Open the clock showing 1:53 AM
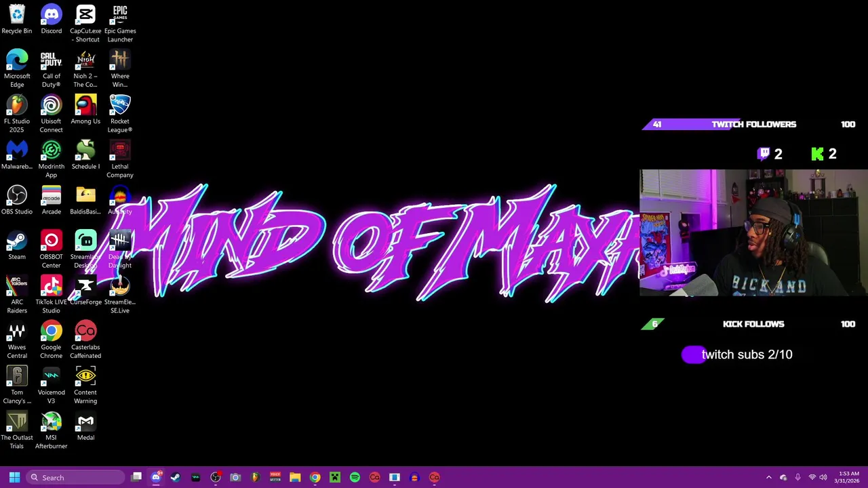 click(847, 477)
